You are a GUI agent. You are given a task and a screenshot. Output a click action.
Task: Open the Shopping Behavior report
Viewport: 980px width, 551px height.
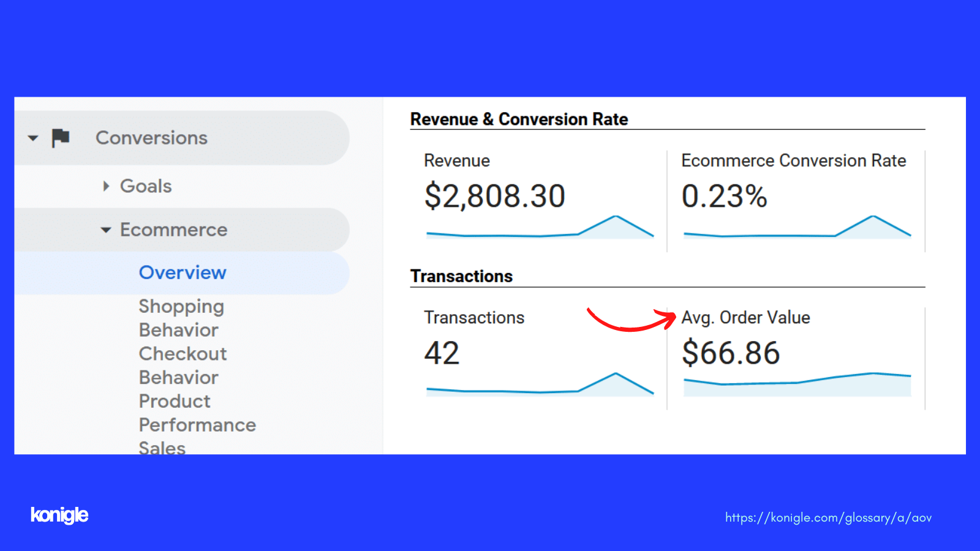click(x=181, y=318)
